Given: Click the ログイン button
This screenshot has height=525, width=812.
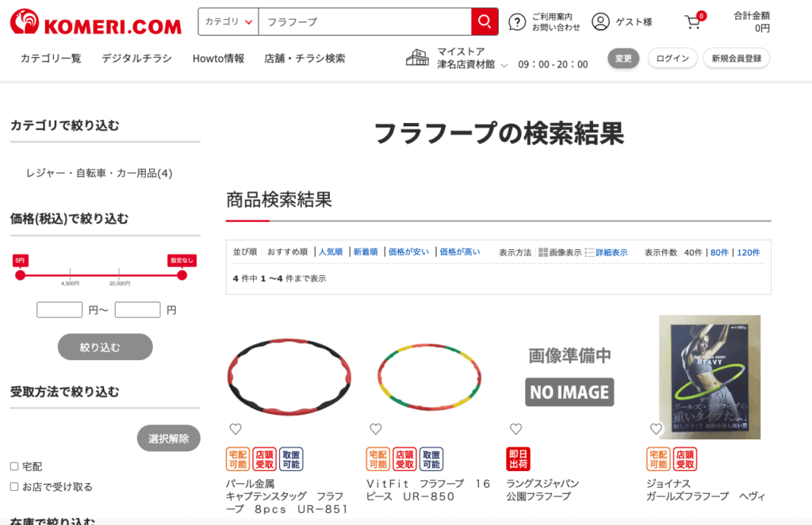Looking at the screenshot, I should click(672, 58).
